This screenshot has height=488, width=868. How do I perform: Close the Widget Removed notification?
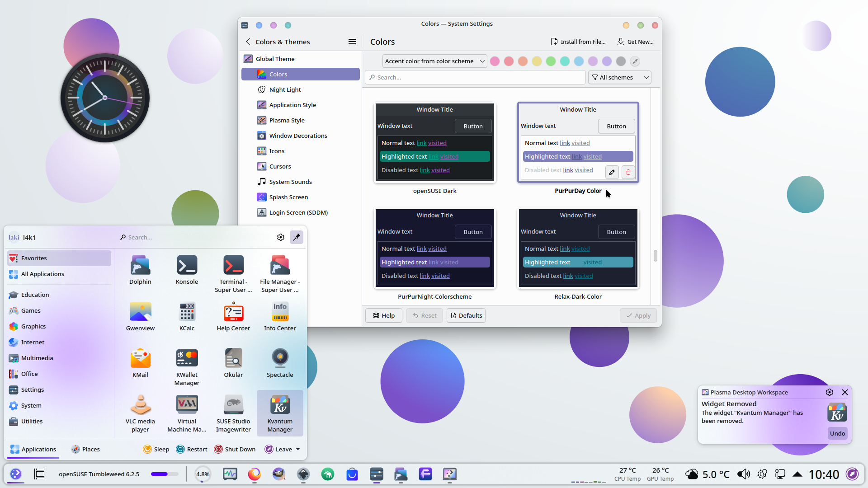click(x=844, y=392)
